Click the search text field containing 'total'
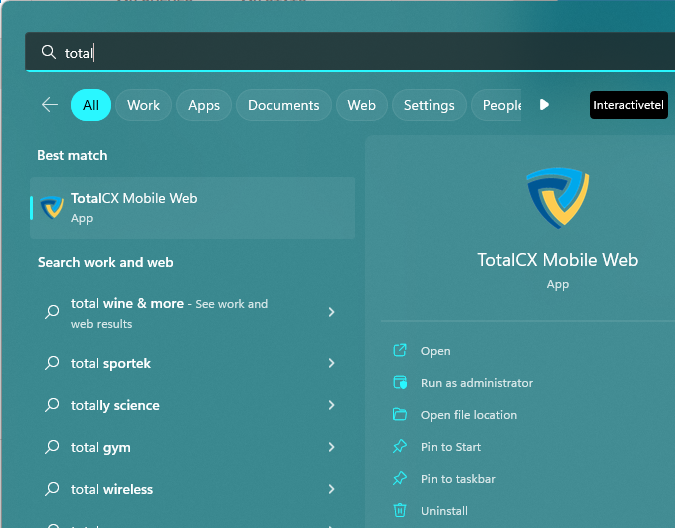This screenshot has height=528, width=675. (350, 52)
